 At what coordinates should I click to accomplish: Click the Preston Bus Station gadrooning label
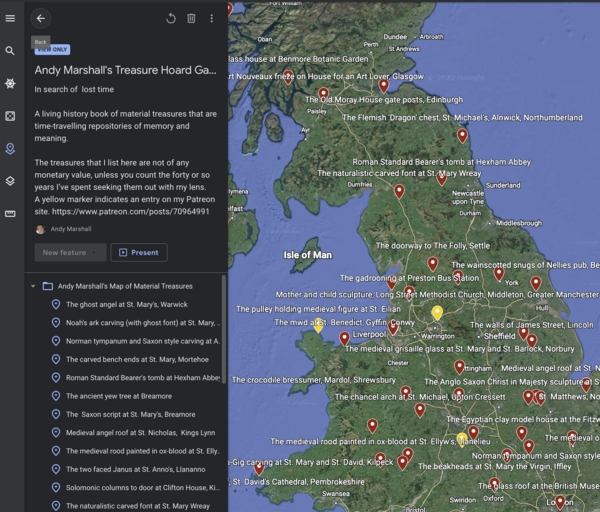point(409,278)
